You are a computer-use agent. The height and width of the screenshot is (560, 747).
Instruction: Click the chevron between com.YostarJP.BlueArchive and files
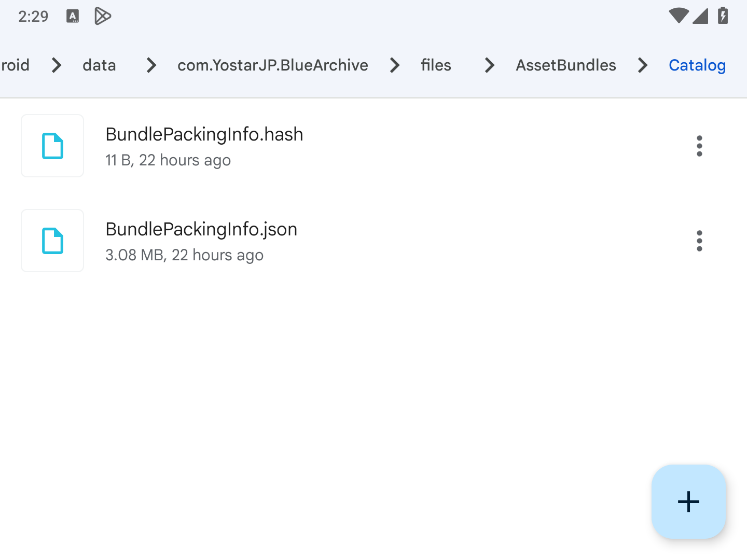394,65
